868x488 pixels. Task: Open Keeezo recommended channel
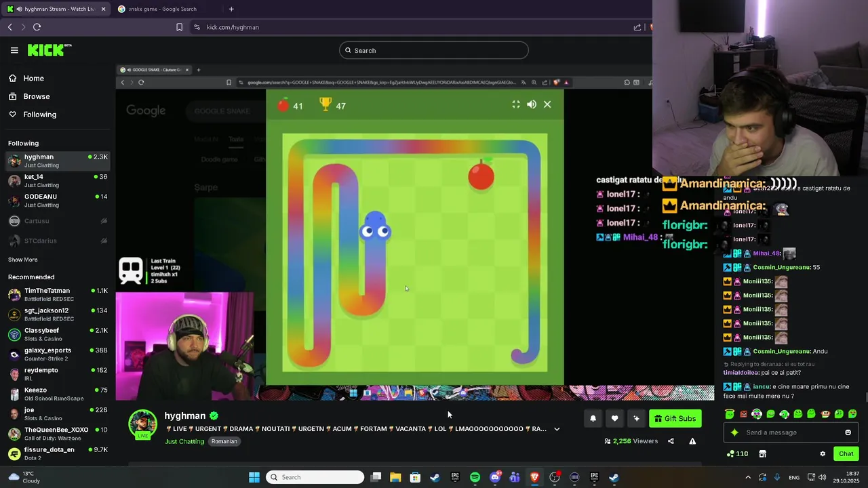(x=58, y=394)
